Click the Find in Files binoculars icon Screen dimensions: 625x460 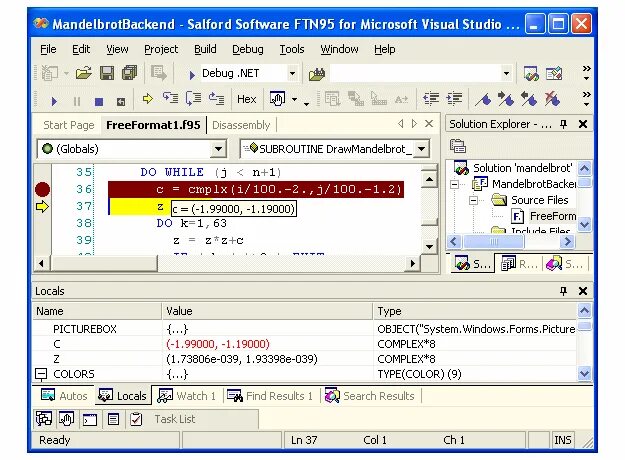[317, 74]
